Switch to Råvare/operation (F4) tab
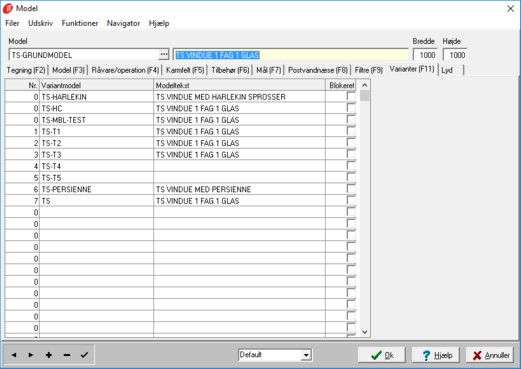Screen dimensions: 521x369 [x=125, y=70]
